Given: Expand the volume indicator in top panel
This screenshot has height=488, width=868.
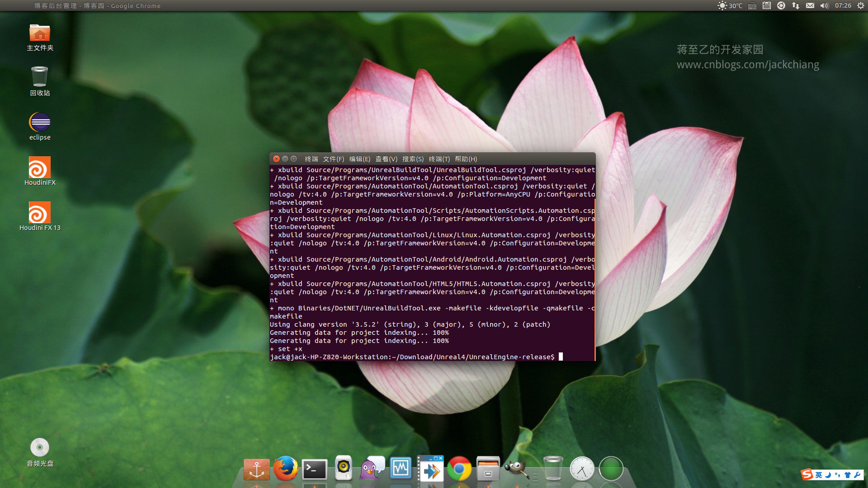Looking at the screenshot, I should click(824, 6).
